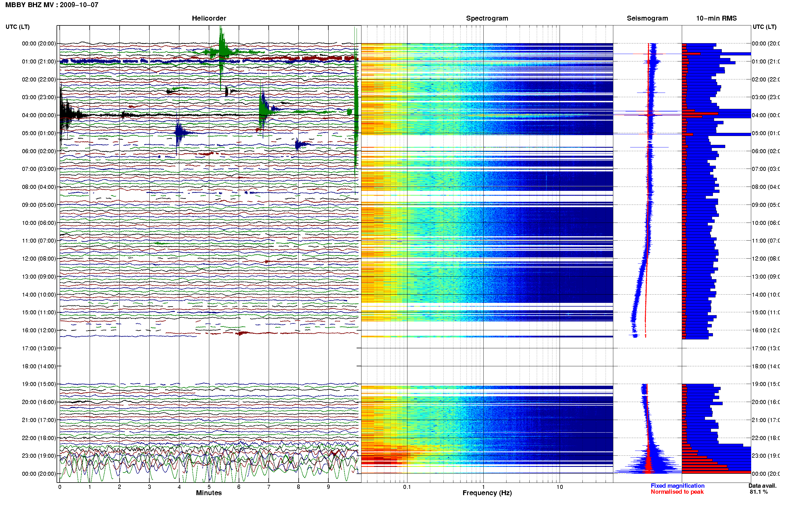Click the plot title MBBY BHZ MV : 2009-10-07
Screen dimensions: 812x508
52,5
